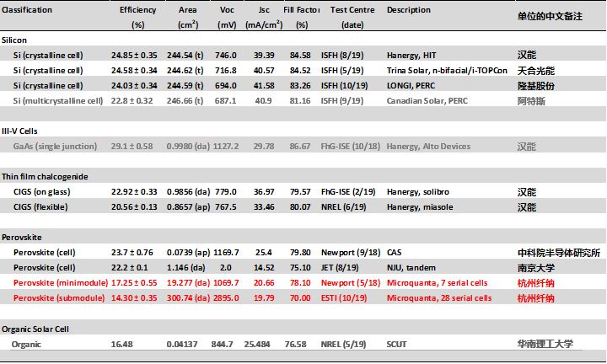Viewport: 607px width, 364px height.
Task: Click test centre 'ESTI (10/19)'
Action: 344,297
